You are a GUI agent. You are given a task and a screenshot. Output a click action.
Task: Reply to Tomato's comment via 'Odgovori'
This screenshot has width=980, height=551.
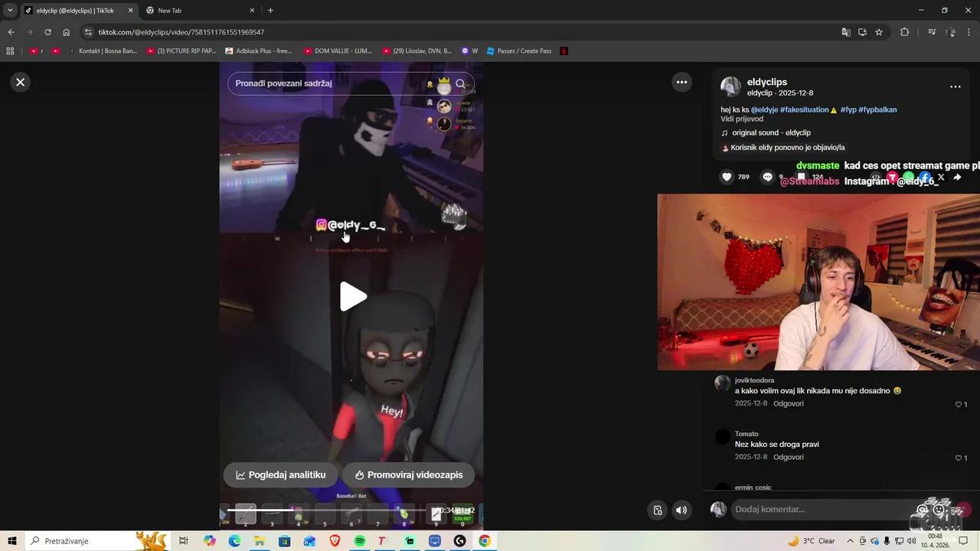[x=788, y=457]
